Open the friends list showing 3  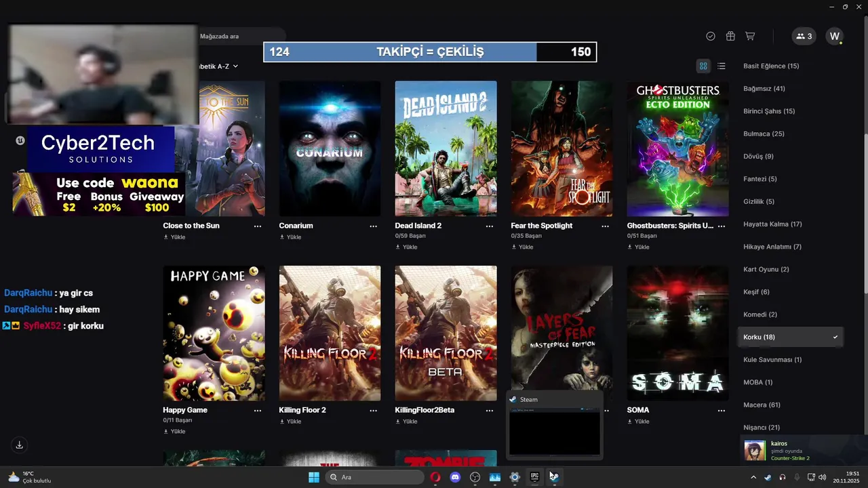pos(804,36)
